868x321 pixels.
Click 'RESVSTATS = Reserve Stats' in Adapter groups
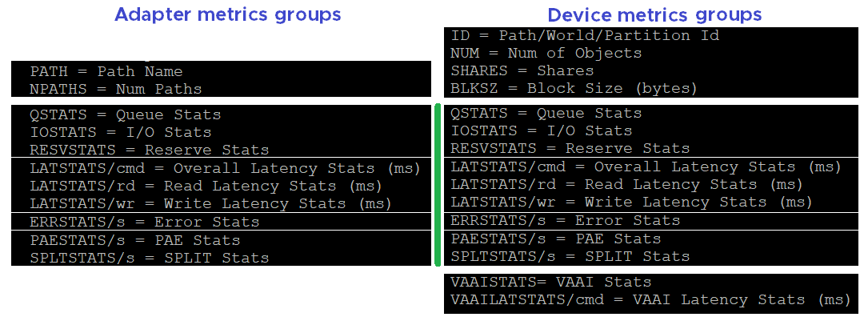click(150, 150)
